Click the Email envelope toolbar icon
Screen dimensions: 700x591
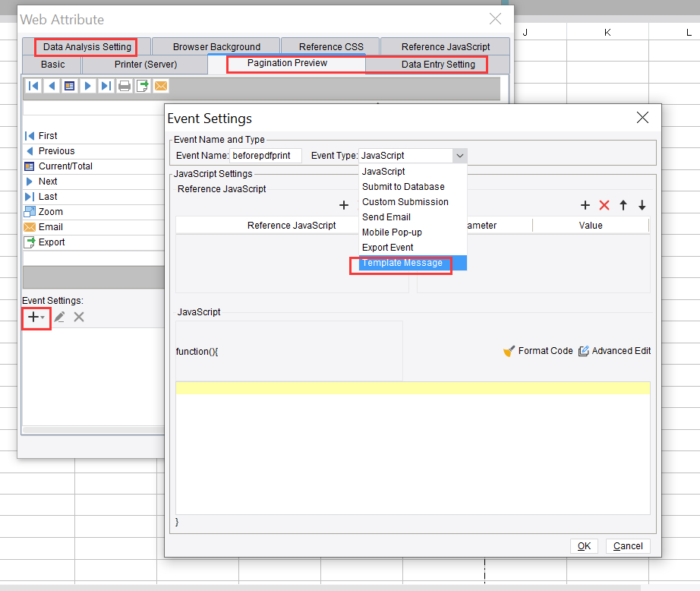pyautogui.click(x=161, y=86)
